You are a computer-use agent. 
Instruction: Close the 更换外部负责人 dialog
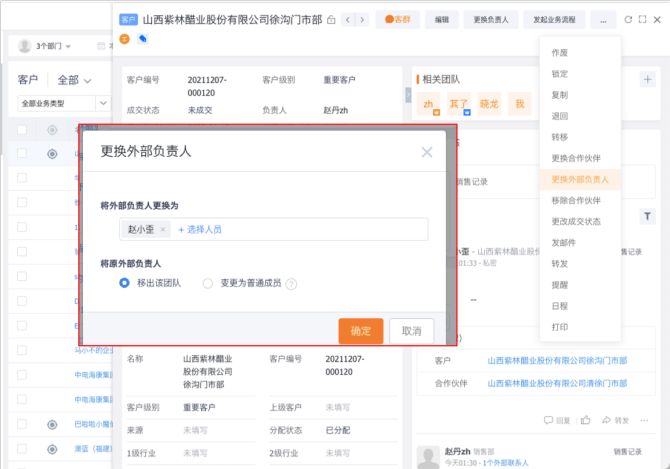[427, 152]
